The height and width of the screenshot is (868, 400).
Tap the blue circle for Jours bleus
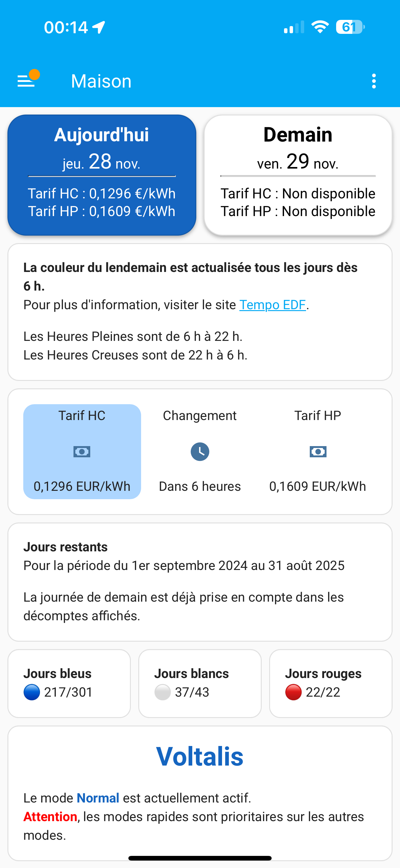[32, 692]
